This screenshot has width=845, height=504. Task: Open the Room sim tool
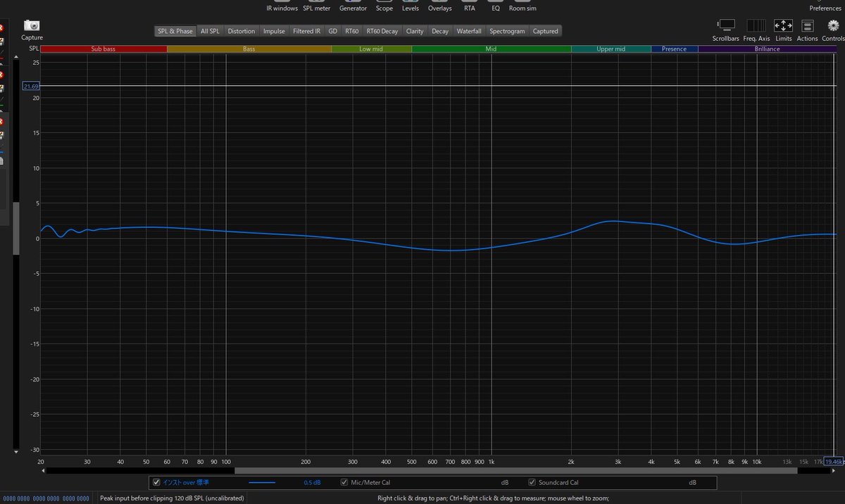coord(522,8)
